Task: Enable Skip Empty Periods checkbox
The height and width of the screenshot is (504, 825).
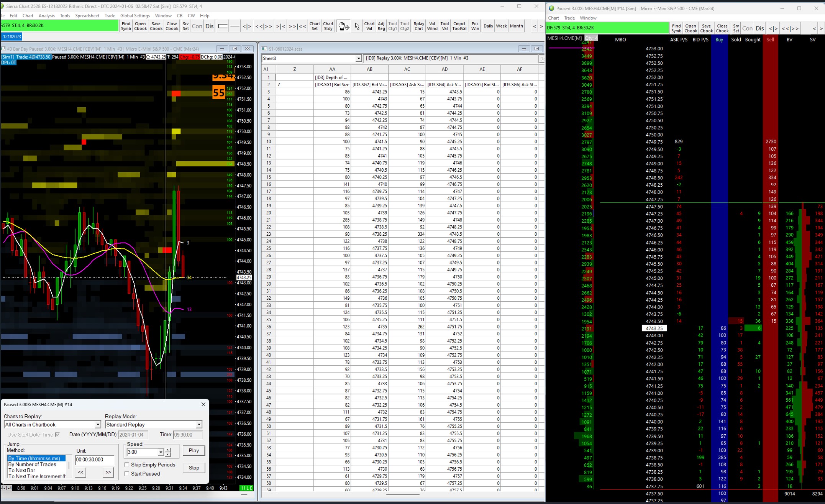Action: tap(127, 465)
